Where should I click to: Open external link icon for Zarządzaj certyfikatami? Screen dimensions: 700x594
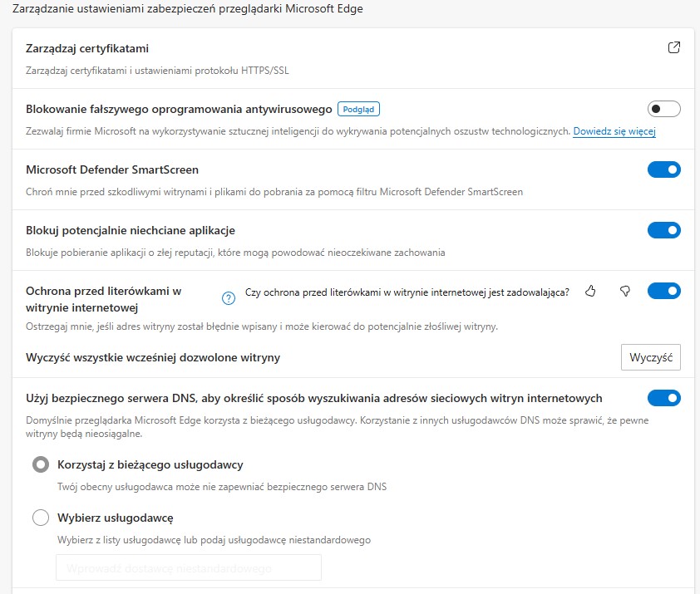[x=674, y=48]
